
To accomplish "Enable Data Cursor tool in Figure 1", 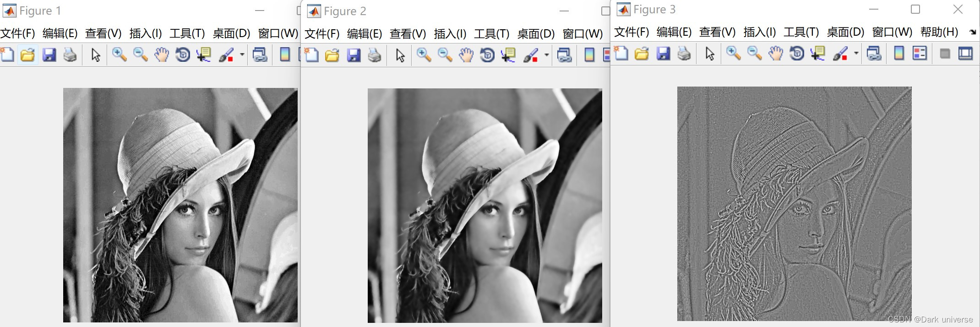I will [203, 54].
